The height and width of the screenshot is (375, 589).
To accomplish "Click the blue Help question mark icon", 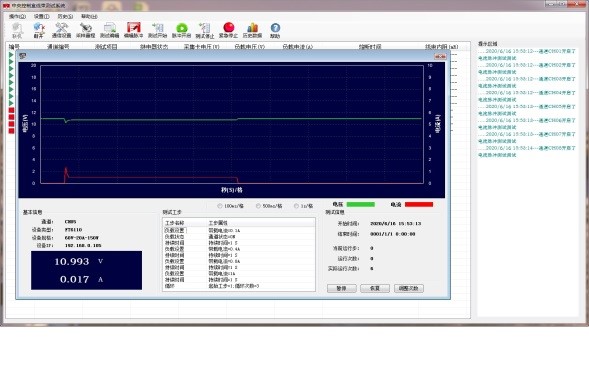I will click(x=275, y=30).
